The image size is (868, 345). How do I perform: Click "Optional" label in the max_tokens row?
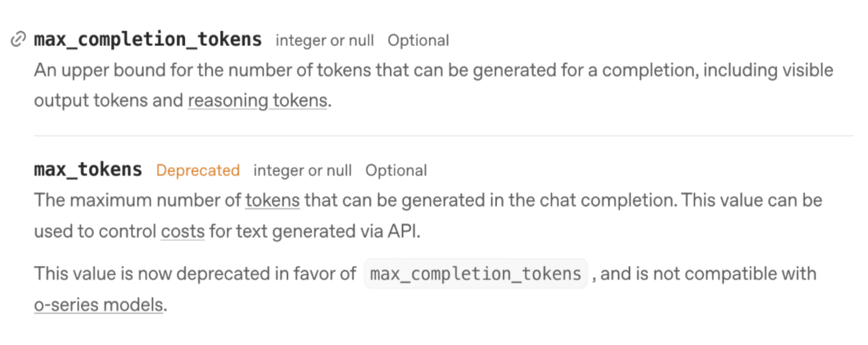(396, 170)
